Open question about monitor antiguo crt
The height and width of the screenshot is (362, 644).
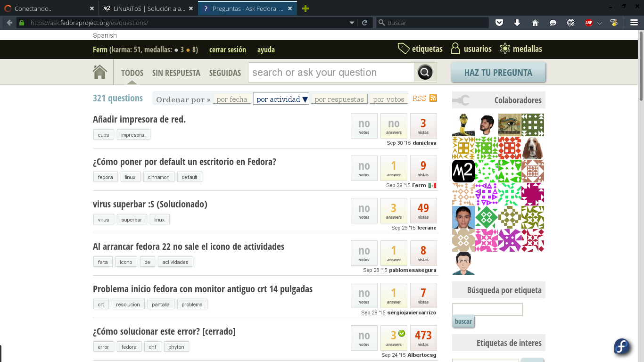click(x=203, y=289)
